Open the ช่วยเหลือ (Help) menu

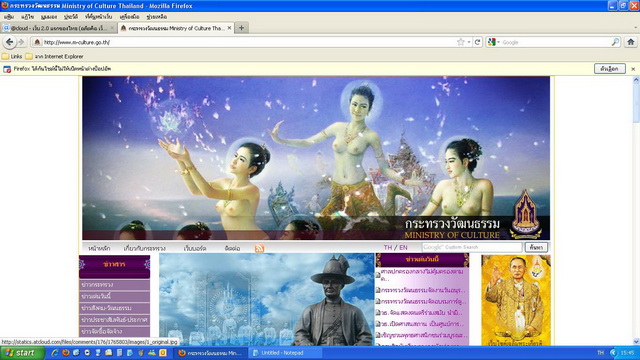156,17
